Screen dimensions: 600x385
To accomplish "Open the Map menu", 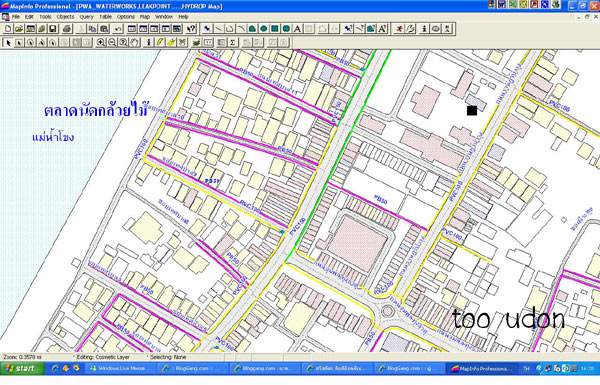I will pyautogui.click(x=145, y=17).
